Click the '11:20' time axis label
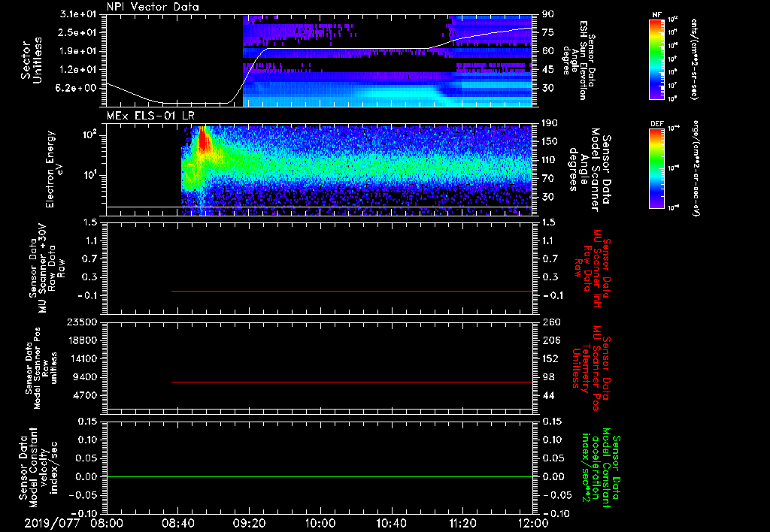This screenshot has height=532, width=770. 462,523
